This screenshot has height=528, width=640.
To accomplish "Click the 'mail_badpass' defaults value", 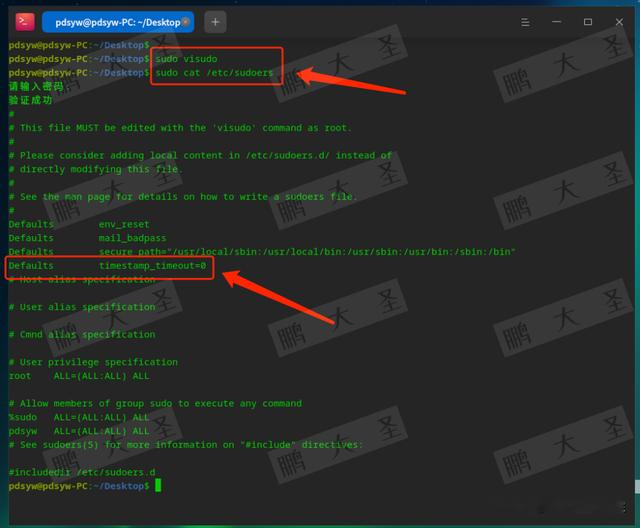I will click(x=132, y=238).
